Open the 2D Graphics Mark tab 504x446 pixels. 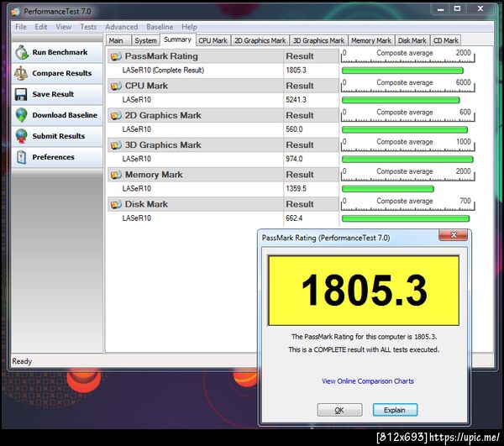tap(260, 40)
